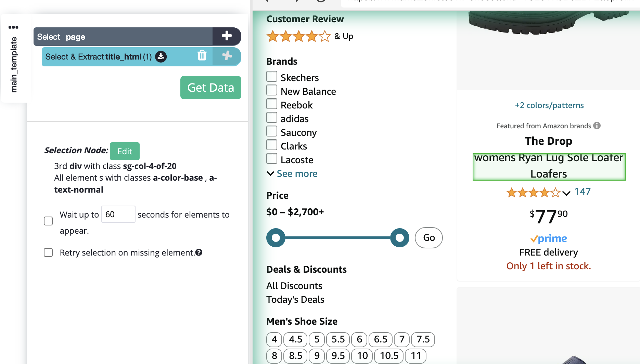Open the +2 colors/patterns link
The width and height of the screenshot is (640, 364).
[x=549, y=105]
